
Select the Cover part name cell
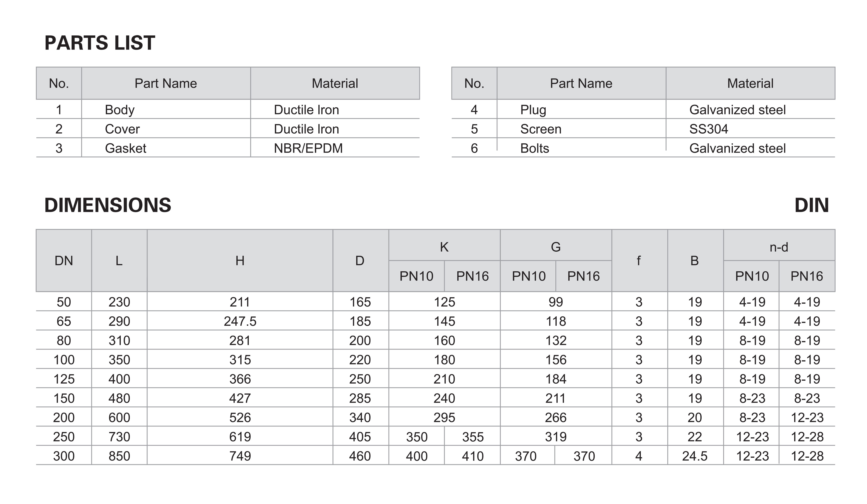166,129
